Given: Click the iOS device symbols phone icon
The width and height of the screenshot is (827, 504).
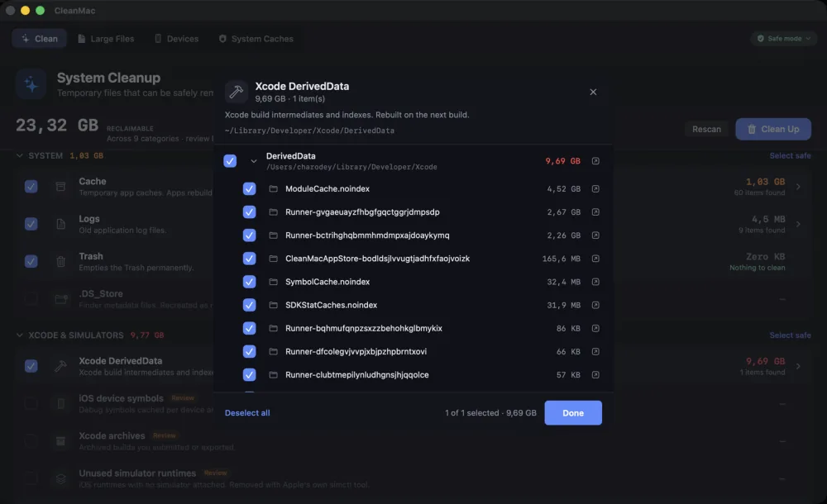Looking at the screenshot, I should click(60, 403).
